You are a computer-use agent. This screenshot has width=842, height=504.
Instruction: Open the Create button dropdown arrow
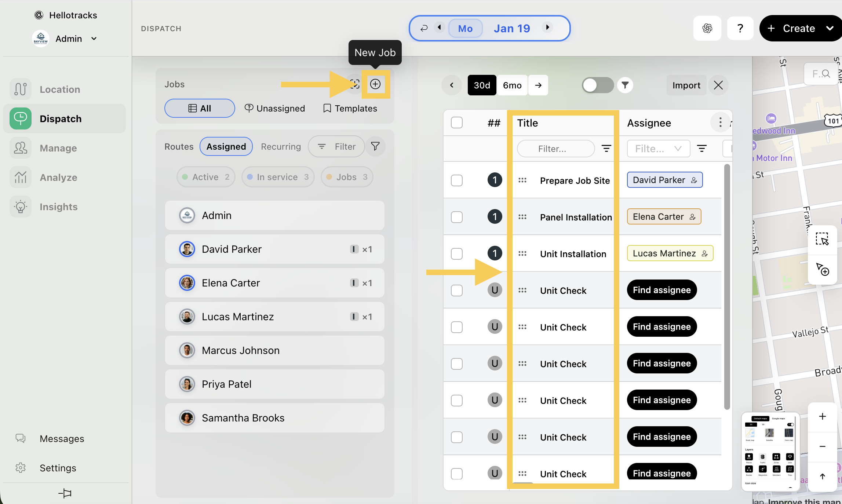[x=830, y=28]
